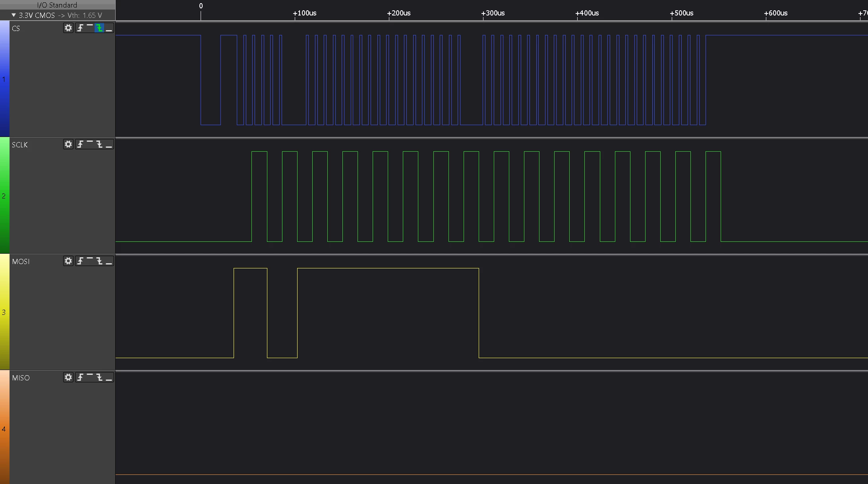
Task: Open CS channel settings gear
Action: (68, 28)
